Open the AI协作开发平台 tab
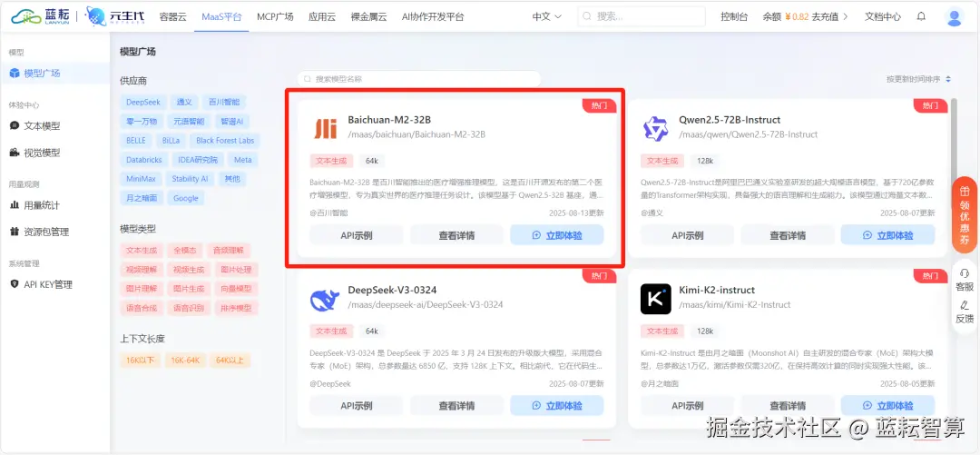 click(x=433, y=17)
